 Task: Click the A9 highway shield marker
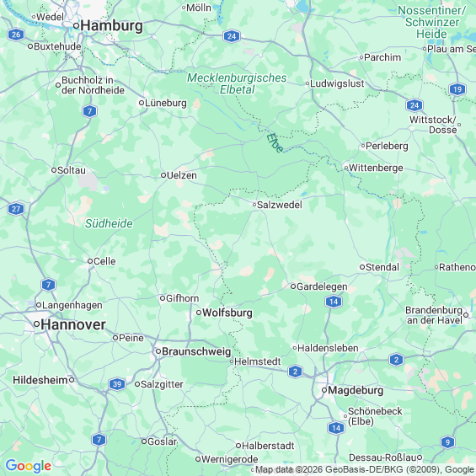pyautogui.click(x=447, y=442)
